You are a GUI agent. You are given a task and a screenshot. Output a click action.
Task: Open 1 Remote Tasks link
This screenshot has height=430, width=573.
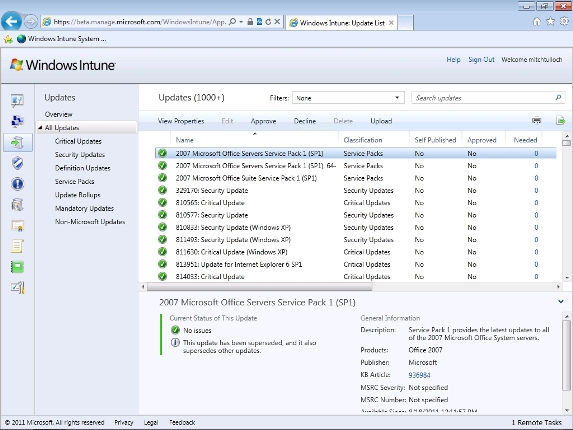[x=536, y=422]
